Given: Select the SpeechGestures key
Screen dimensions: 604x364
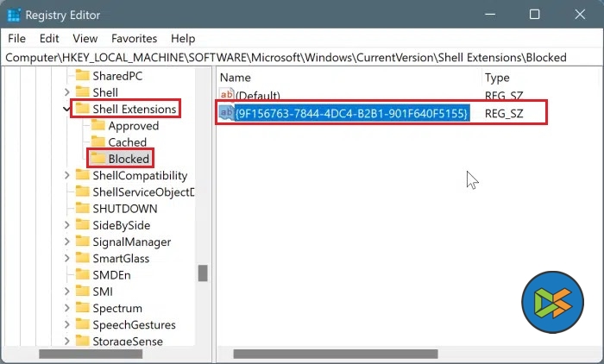Looking at the screenshot, I should click(134, 324).
